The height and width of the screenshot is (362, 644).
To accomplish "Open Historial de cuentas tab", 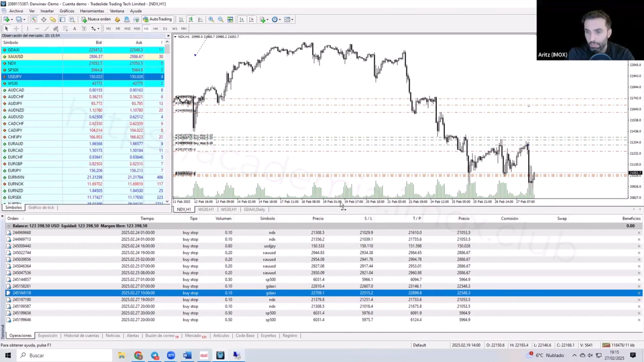I will [x=82, y=336].
